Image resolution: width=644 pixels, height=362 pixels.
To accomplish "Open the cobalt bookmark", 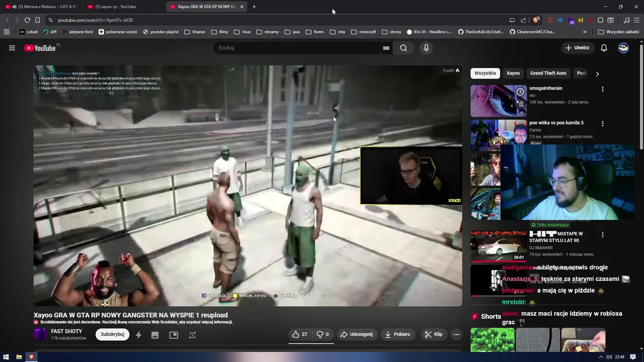I will [29, 32].
